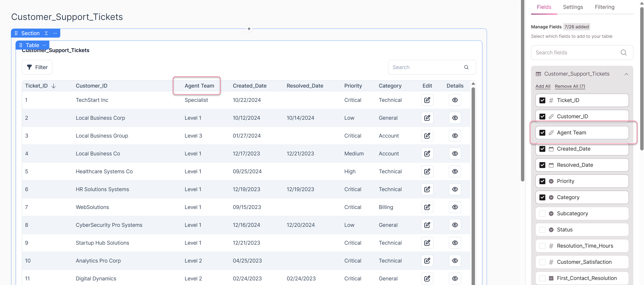The height and width of the screenshot is (285, 644).
Task: Click the fields panel vertical scrollbar
Action: click(641, 79)
